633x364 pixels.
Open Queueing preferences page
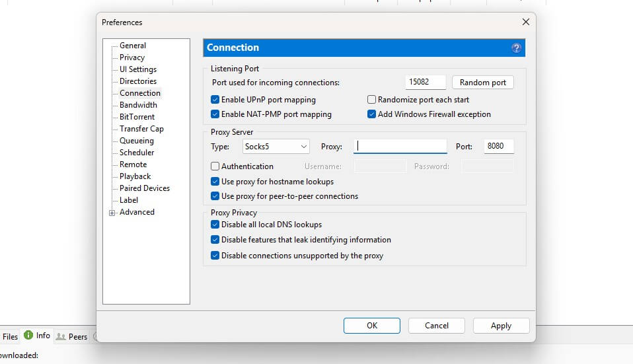(x=137, y=141)
